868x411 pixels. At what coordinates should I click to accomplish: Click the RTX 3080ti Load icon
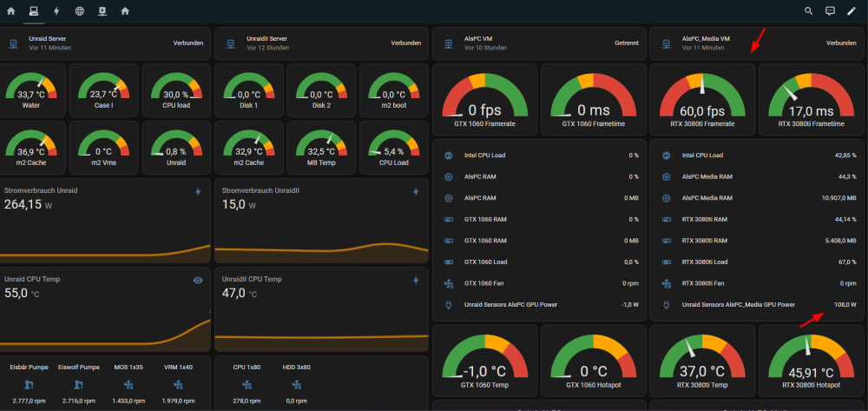point(667,262)
